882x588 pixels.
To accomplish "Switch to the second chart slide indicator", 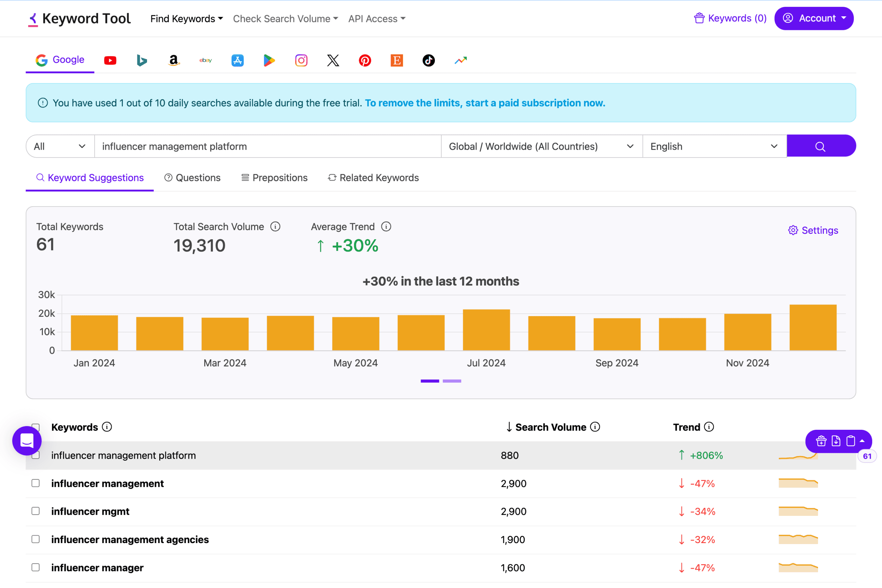I will (452, 381).
